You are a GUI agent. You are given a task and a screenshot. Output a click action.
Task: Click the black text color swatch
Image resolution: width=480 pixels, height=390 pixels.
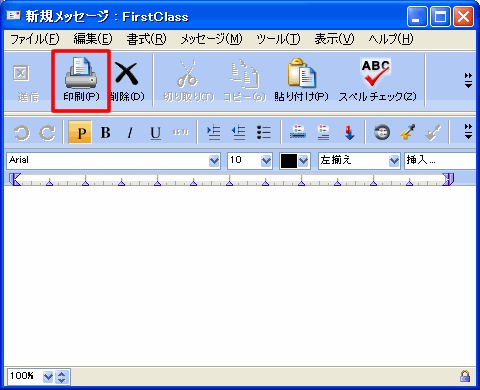coord(289,161)
